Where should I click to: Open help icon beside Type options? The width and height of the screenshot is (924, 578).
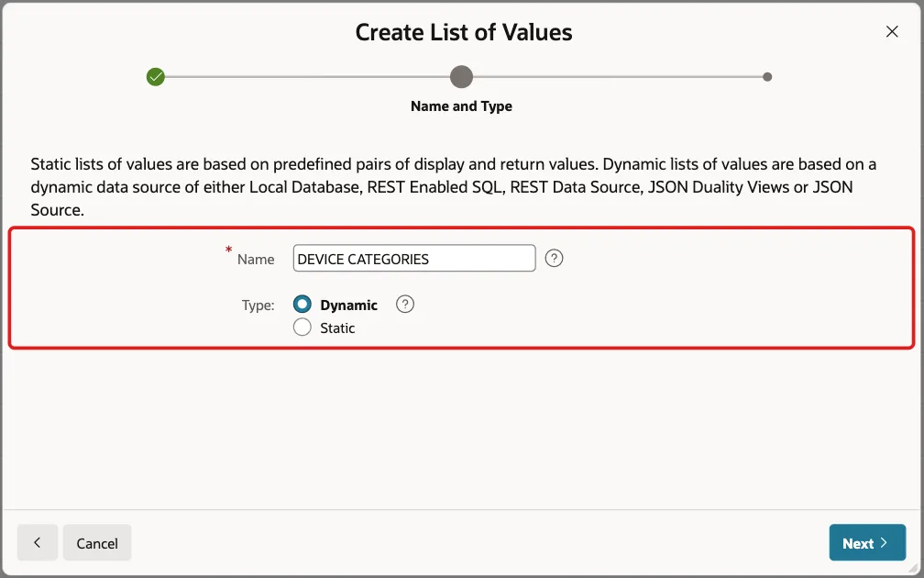click(x=405, y=305)
